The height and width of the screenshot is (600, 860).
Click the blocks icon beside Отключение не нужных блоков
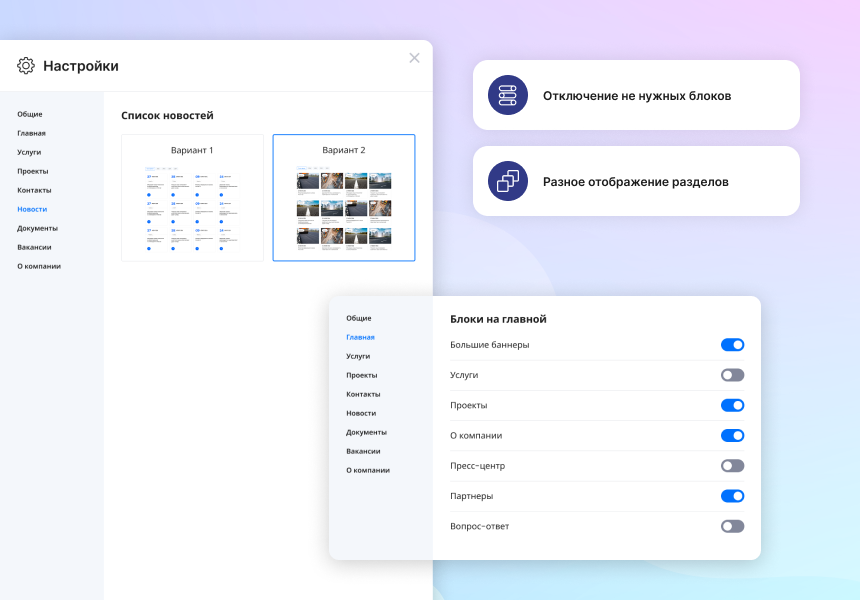pos(507,95)
